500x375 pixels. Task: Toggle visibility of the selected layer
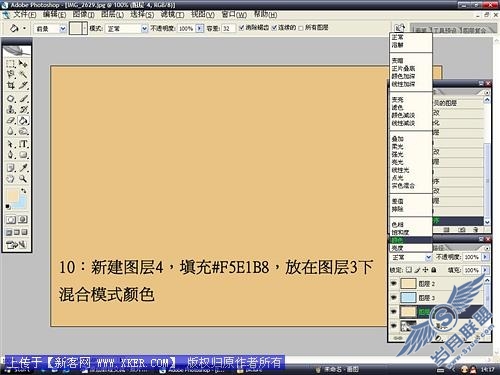(x=394, y=312)
